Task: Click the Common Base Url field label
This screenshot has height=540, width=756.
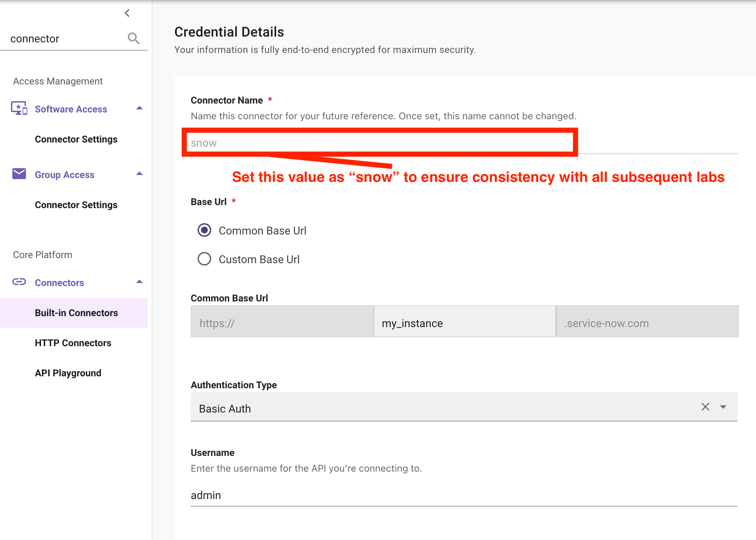Action: coord(229,298)
